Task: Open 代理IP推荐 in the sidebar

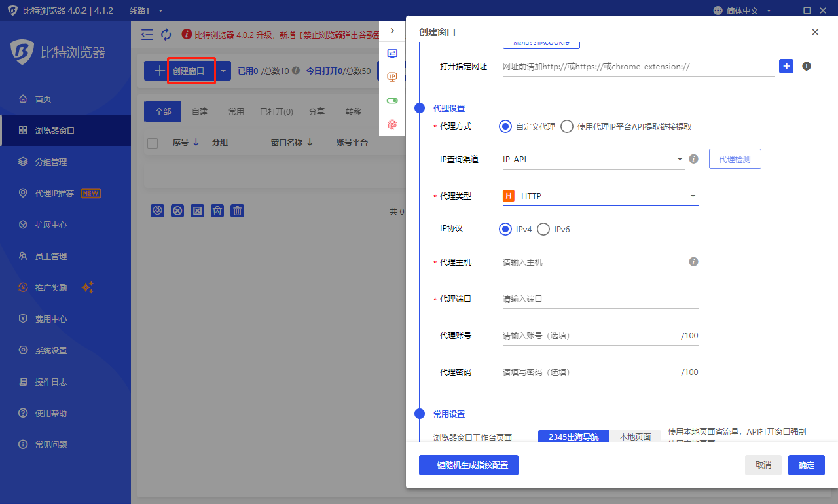Action: pos(65,193)
